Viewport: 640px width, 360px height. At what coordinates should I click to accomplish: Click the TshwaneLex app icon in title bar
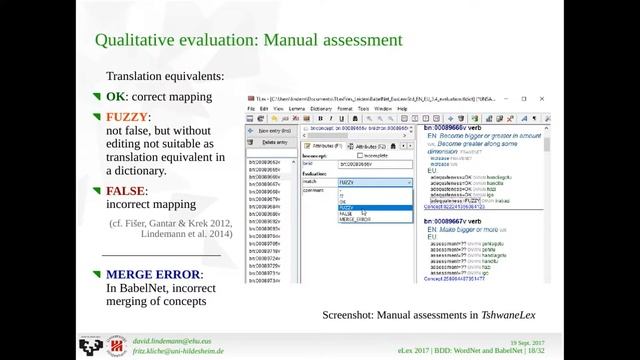[x=251, y=99]
